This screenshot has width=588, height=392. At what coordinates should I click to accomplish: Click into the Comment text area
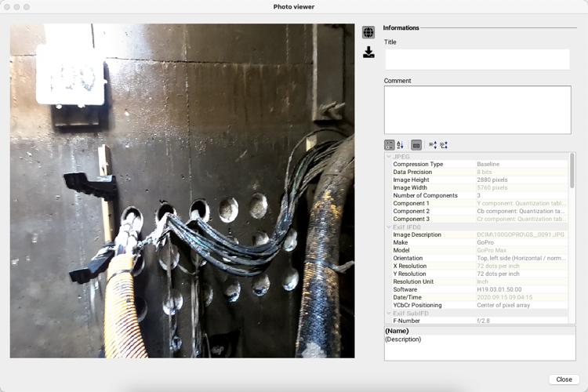pyautogui.click(x=477, y=110)
